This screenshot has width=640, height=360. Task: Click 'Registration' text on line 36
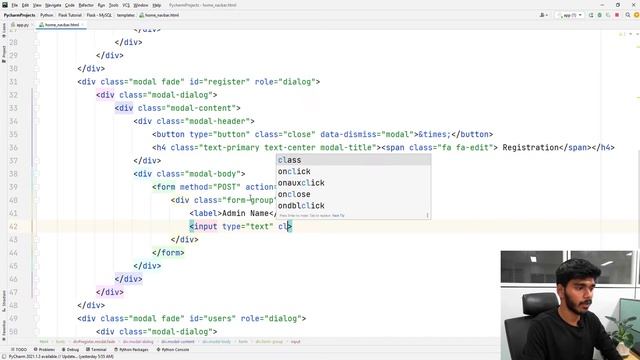tap(530, 148)
